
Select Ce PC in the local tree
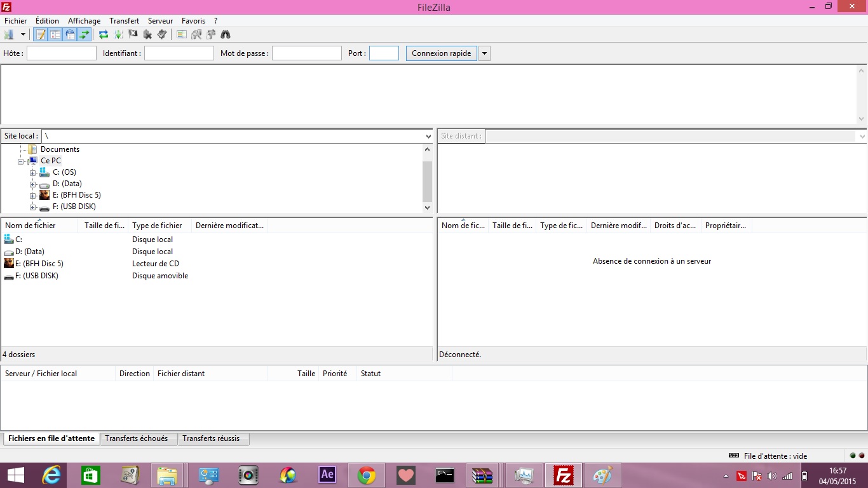click(51, 161)
